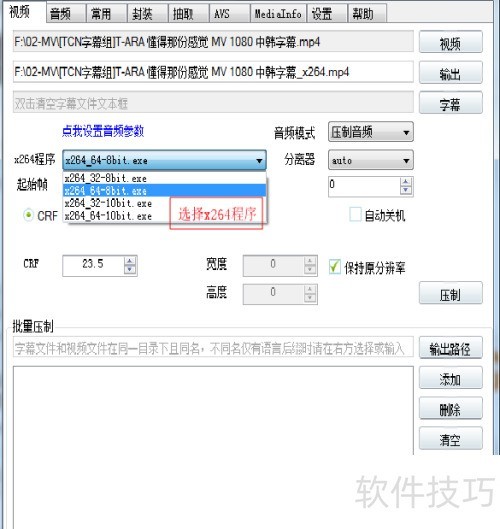Decrease the CRF value with down arrow
Viewport: 500px width, 529px height.
tap(130, 269)
